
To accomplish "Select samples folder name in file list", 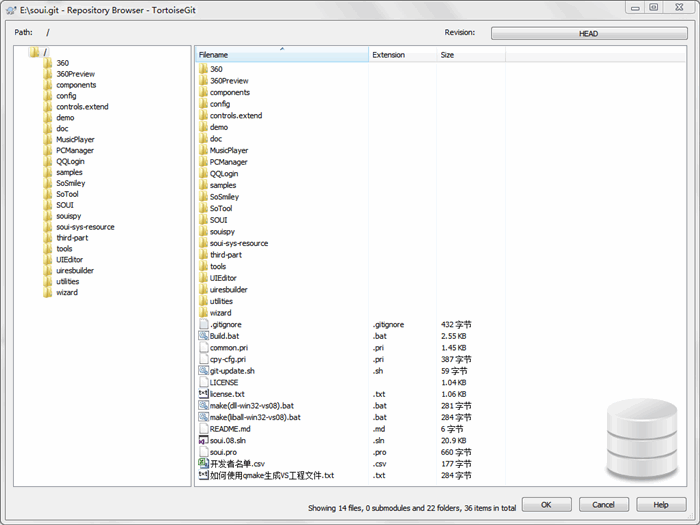I will [x=223, y=185].
